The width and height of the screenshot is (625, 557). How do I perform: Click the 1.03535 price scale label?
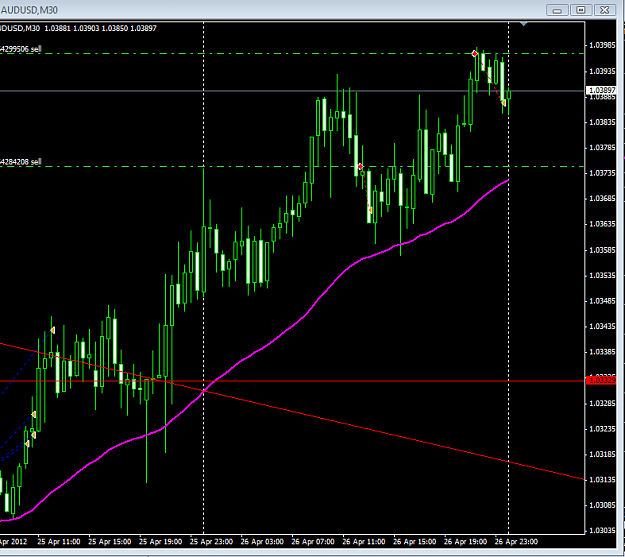click(x=602, y=276)
